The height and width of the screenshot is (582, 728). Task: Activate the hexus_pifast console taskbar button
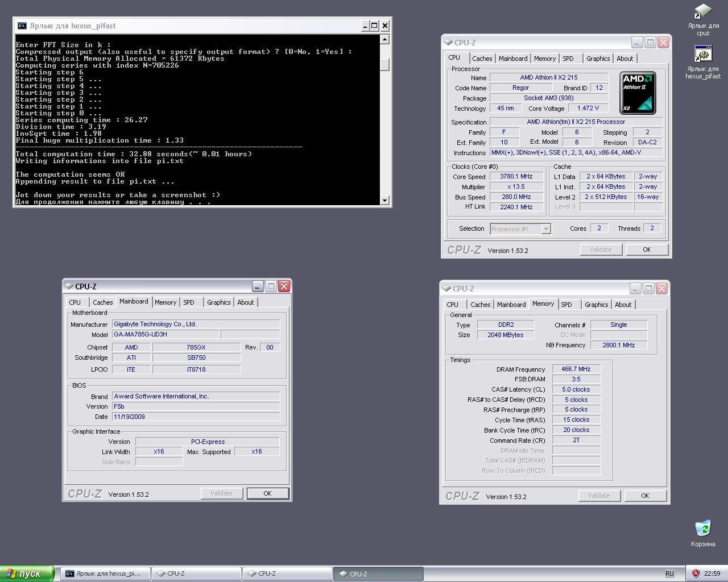click(105, 573)
